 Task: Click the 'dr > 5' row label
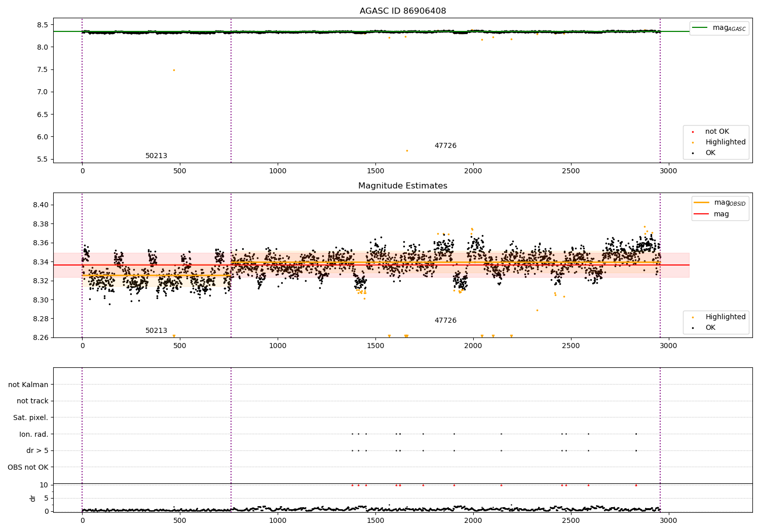37,451
